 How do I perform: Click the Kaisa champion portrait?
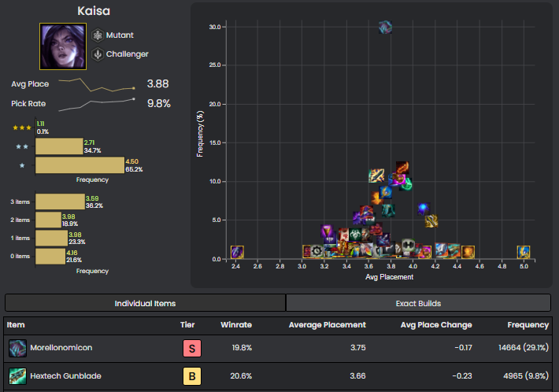(x=62, y=46)
